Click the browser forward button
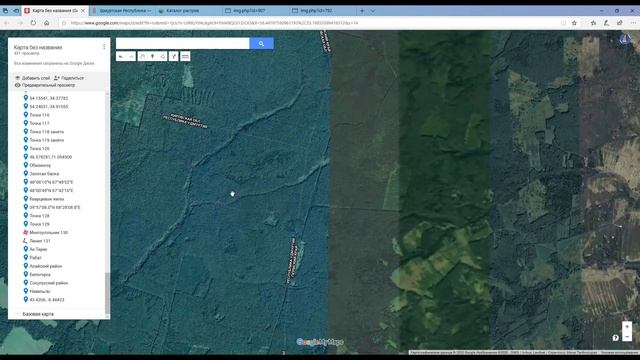The width and height of the screenshot is (640, 360). coord(20,23)
